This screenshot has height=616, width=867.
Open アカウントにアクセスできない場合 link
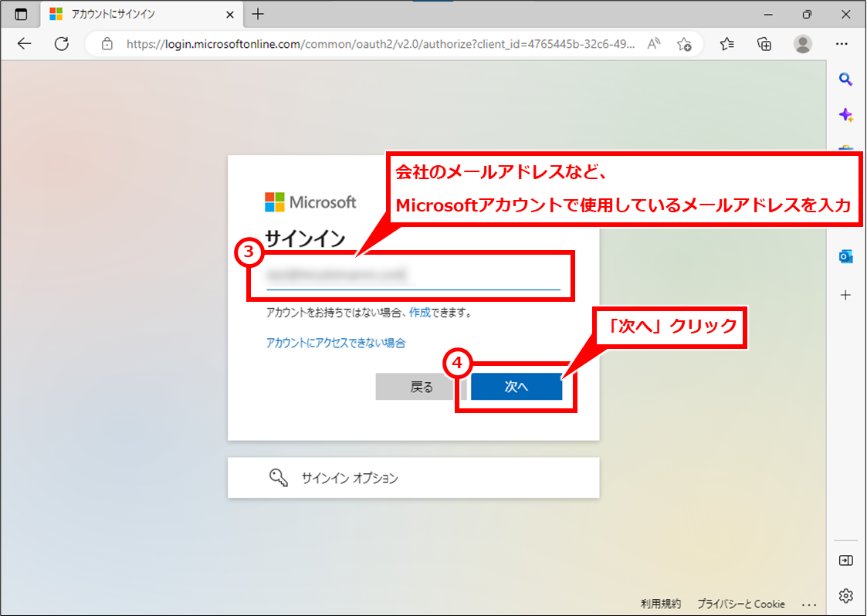pos(336,344)
